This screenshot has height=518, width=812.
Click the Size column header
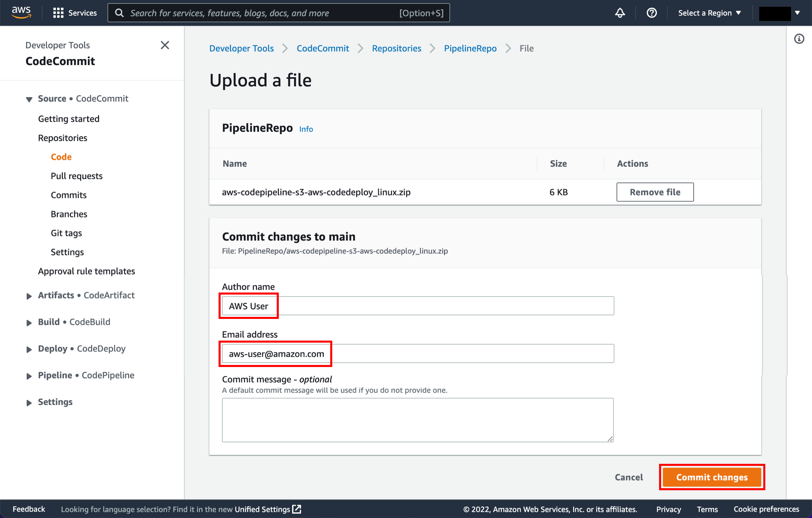(558, 164)
